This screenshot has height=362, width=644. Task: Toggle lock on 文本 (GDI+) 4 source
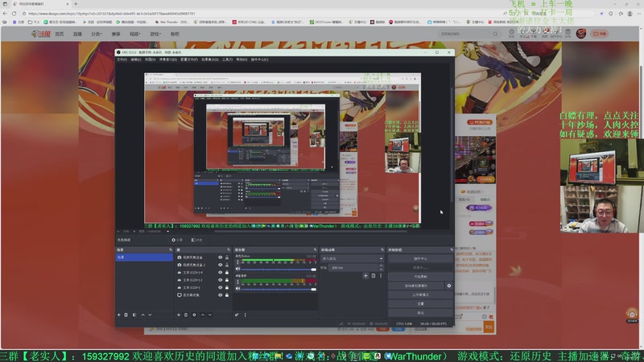tap(227, 272)
